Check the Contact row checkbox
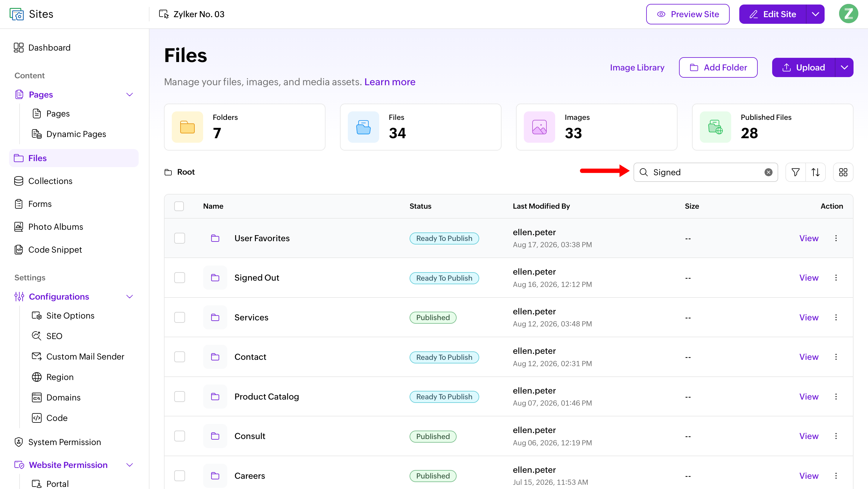Screen dimensions: 868x489 [x=180, y=357]
